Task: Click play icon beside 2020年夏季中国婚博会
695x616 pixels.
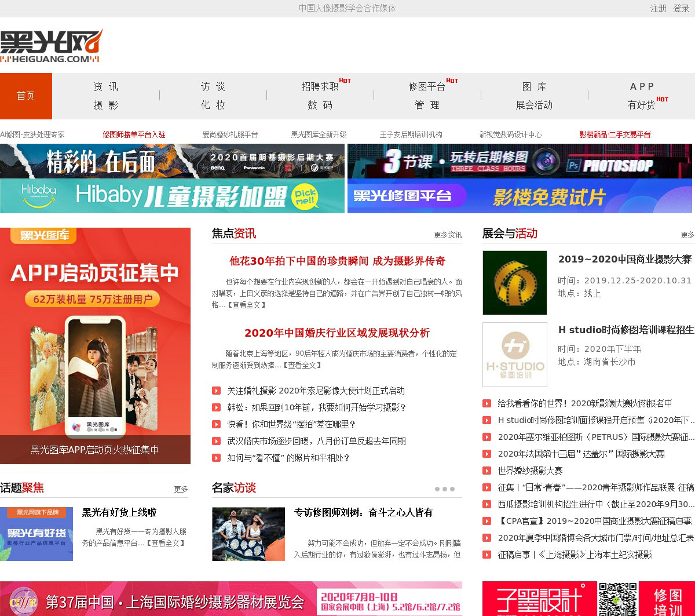Action: pyautogui.click(x=487, y=538)
